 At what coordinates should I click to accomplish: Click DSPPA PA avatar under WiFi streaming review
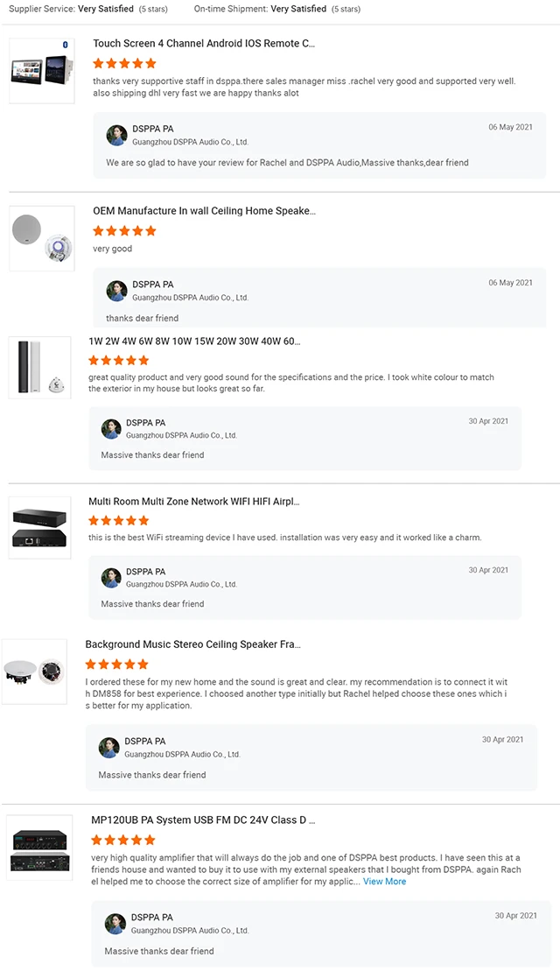point(111,578)
